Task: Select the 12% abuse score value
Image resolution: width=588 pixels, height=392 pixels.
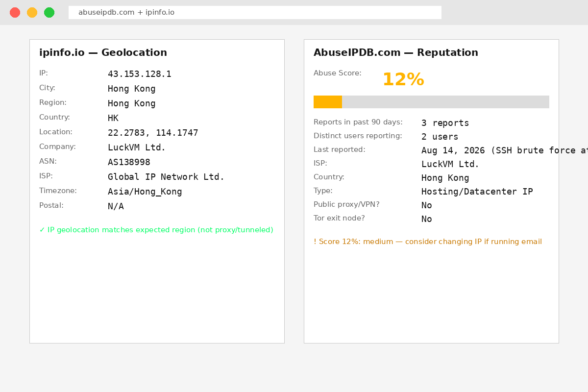Action: 403,79
